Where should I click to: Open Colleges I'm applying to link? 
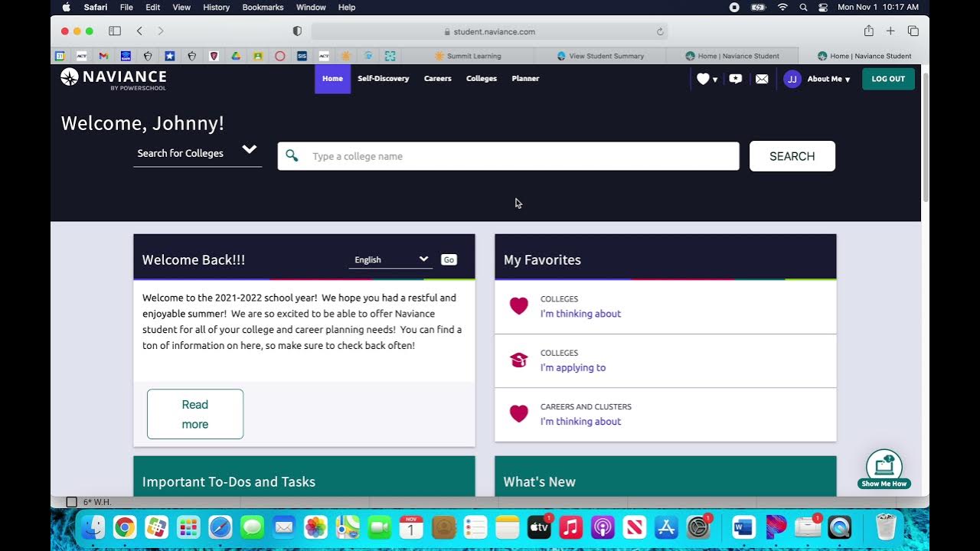click(573, 367)
